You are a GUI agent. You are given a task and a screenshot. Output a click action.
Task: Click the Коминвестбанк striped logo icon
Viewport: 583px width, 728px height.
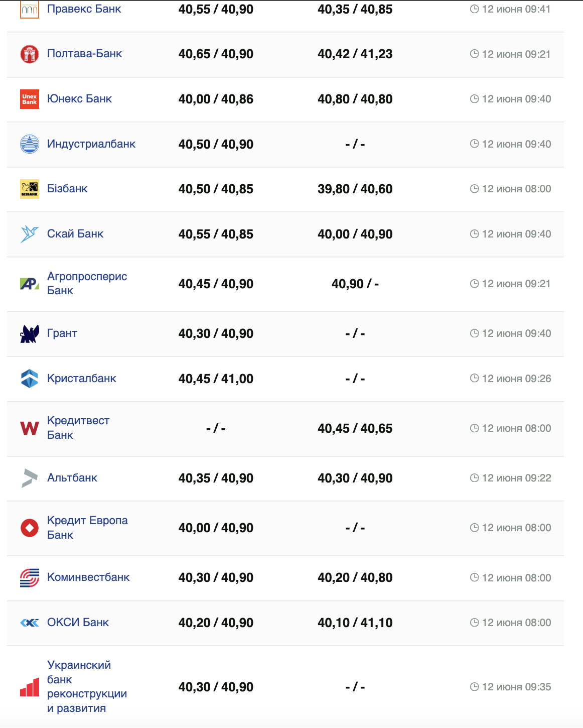coord(30,578)
